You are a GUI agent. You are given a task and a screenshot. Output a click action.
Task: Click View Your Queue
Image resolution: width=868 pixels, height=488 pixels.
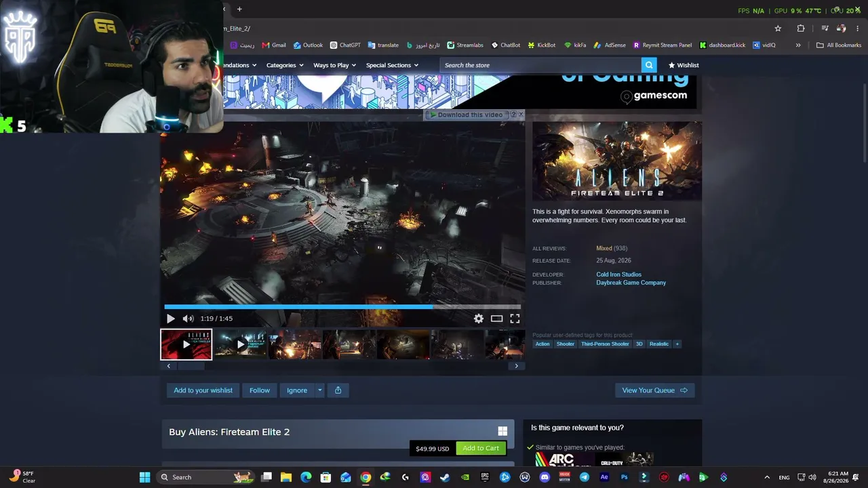(655, 390)
